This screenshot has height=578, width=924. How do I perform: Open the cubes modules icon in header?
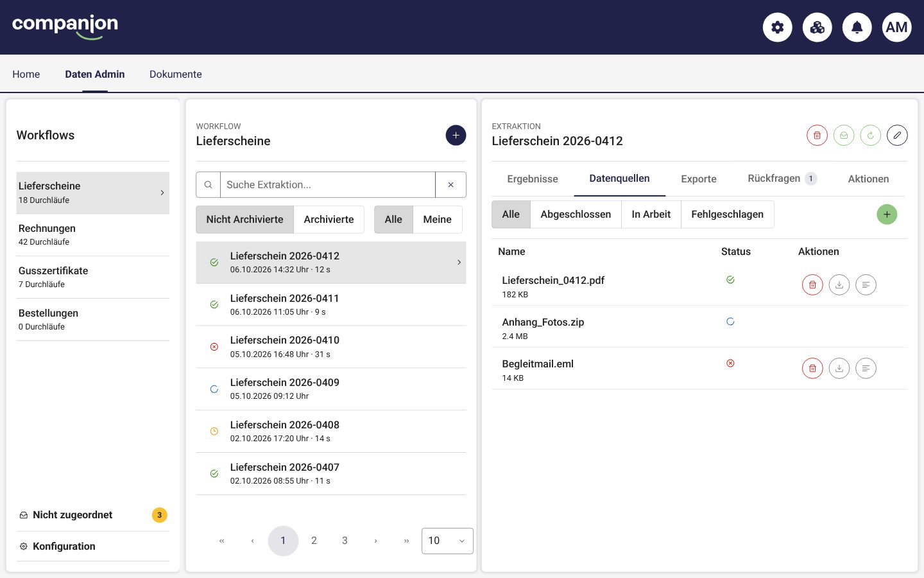pos(817,27)
